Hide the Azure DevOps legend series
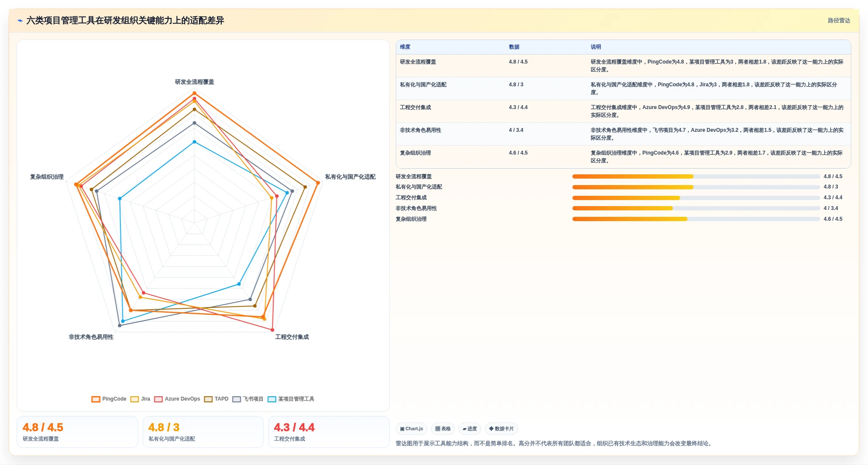This screenshot has height=465, width=868. coord(177,399)
